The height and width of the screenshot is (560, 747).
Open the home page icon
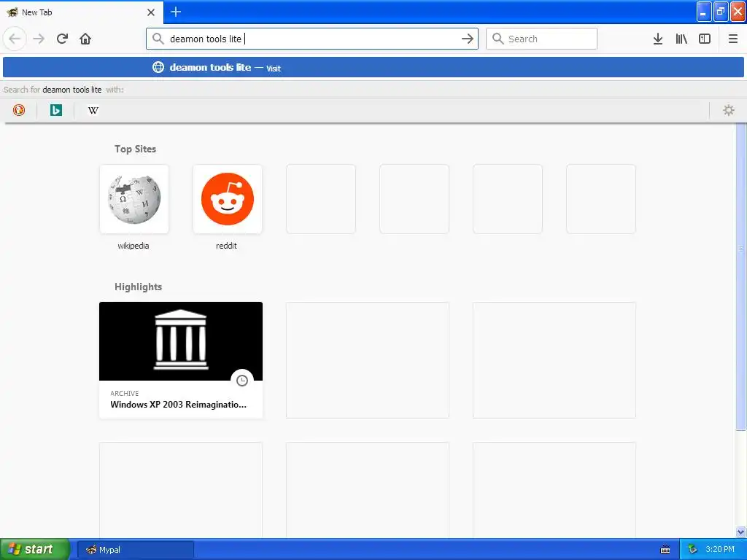(x=85, y=39)
